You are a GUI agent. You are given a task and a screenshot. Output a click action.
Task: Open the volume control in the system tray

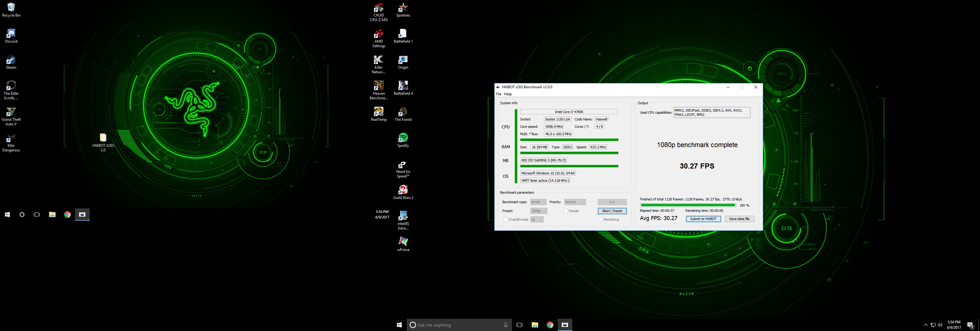[x=940, y=325]
